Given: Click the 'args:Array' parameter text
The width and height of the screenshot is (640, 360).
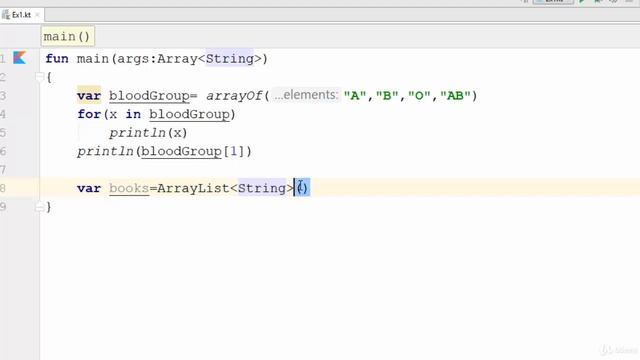Looking at the screenshot, I should [x=157, y=59].
